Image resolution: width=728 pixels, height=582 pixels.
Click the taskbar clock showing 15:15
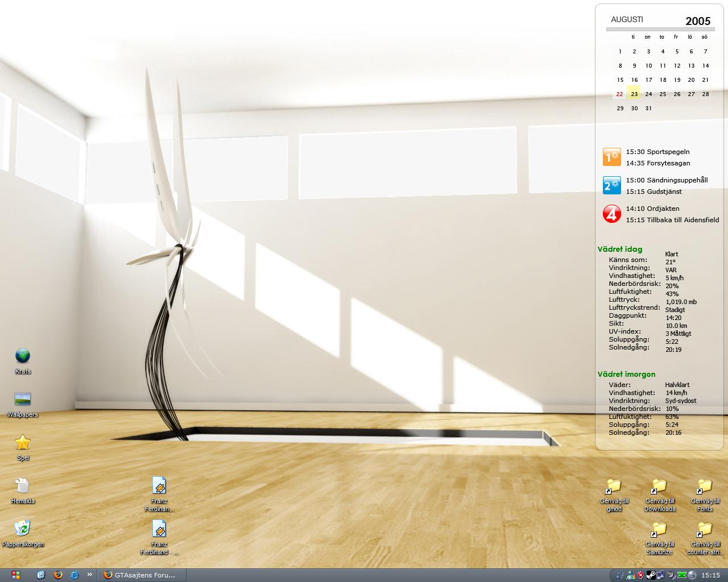point(710,575)
